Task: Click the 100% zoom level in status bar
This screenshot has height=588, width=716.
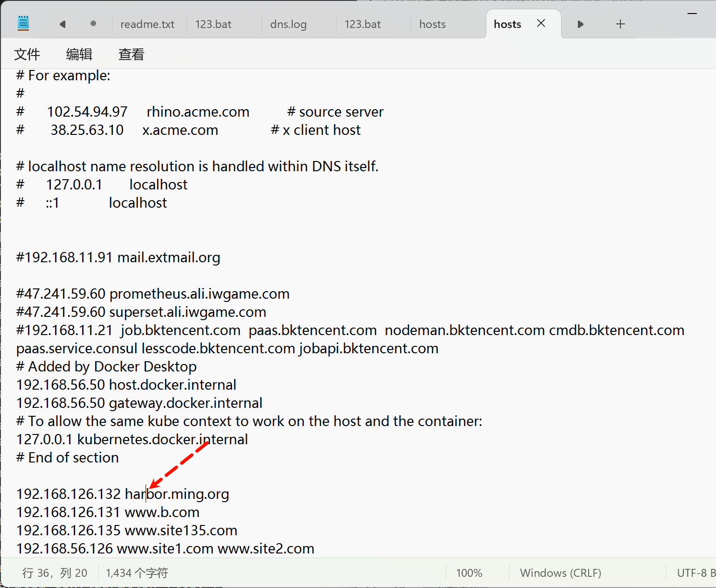Action: click(x=469, y=573)
